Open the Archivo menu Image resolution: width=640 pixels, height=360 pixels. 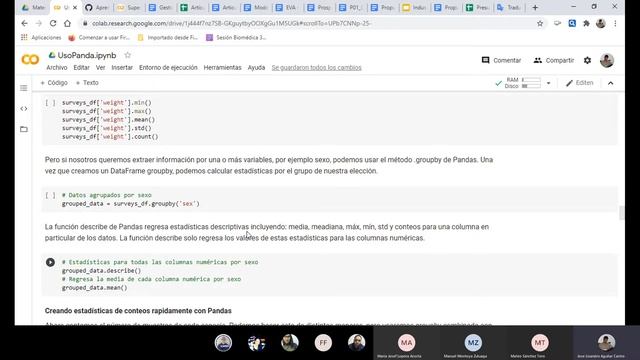57,68
